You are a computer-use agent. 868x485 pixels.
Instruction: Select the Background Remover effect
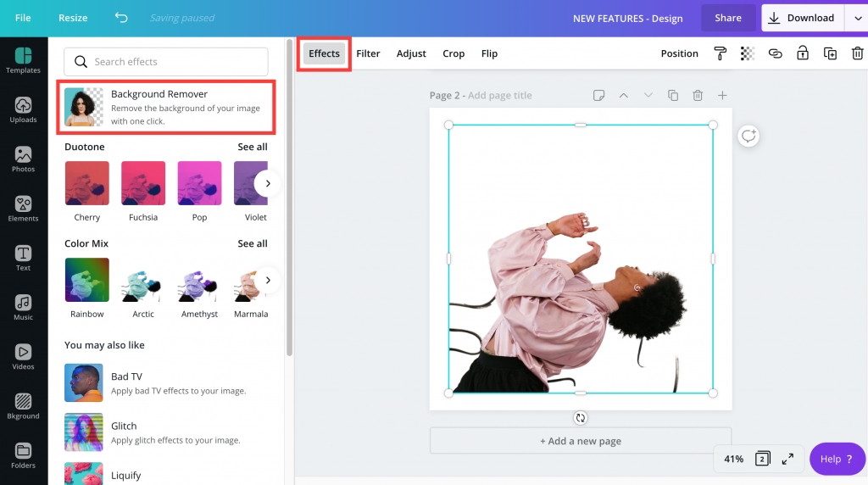(x=166, y=107)
